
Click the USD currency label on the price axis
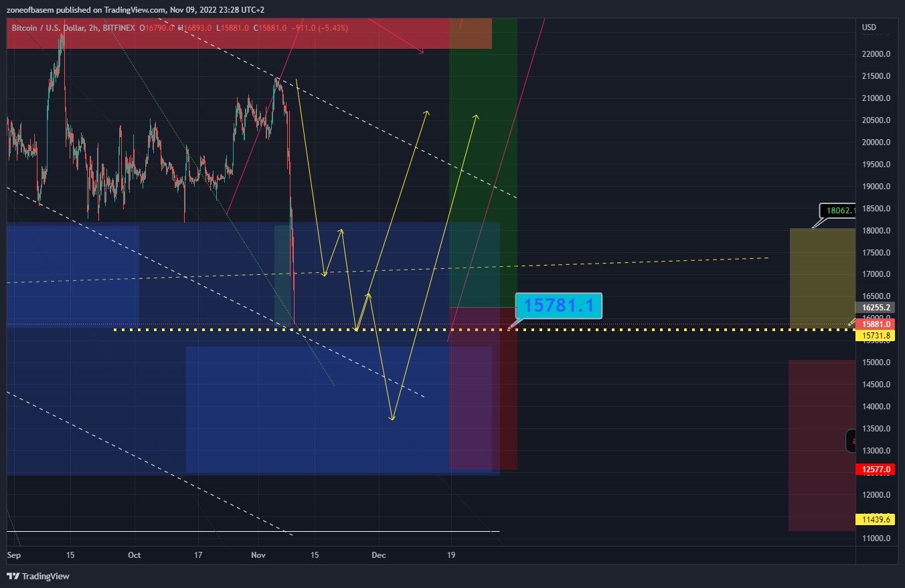[869, 27]
